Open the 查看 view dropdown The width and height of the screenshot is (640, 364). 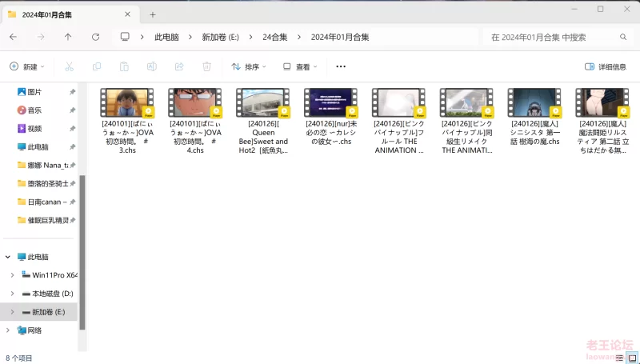pyautogui.click(x=299, y=67)
